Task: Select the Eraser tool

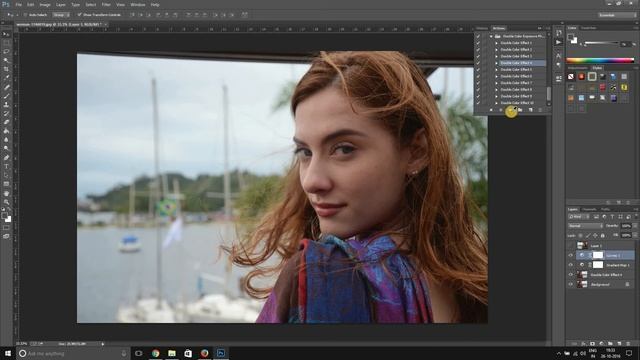Action: click(x=6, y=122)
